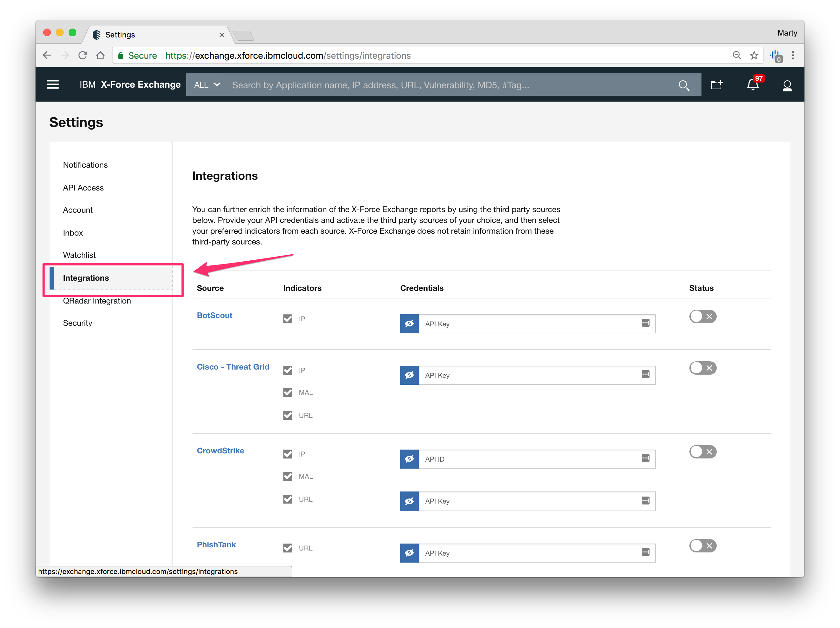The image size is (840, 628).
Task: Turn on the PhishTank status toggle
Action: coord(702,546)
